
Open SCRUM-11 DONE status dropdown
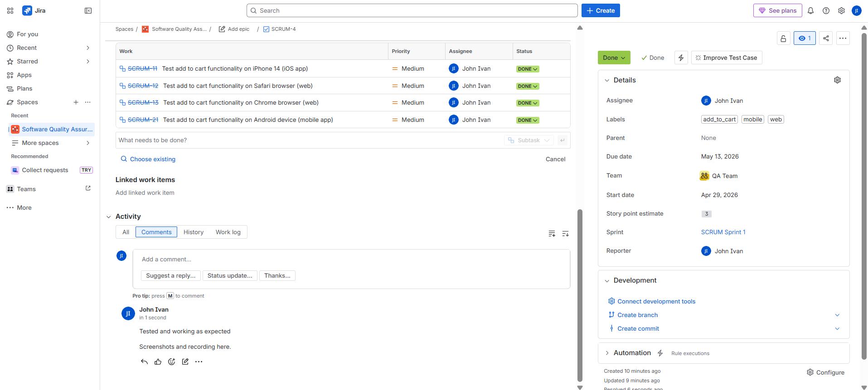(528, 69)
